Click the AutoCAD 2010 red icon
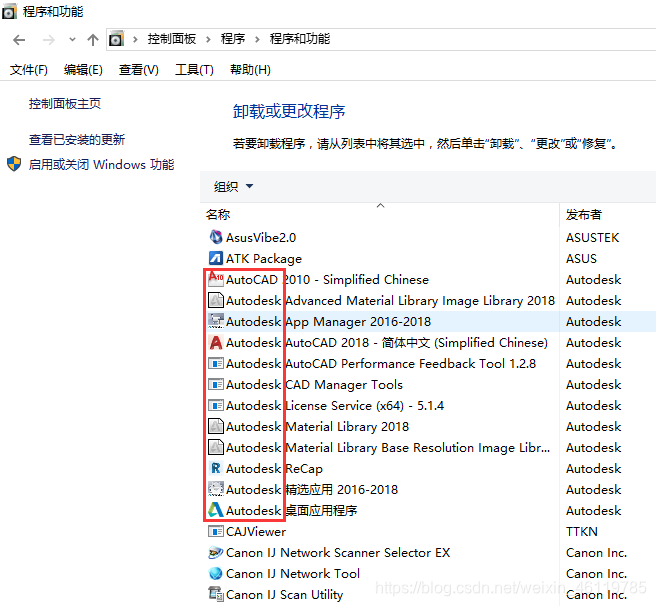The height and width of the screenshot is (606, 656). point(215,279)
